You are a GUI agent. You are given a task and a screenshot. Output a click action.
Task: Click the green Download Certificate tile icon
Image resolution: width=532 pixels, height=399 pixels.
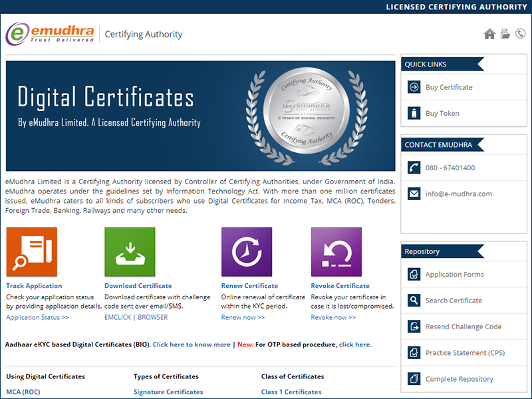click(130, 252)
